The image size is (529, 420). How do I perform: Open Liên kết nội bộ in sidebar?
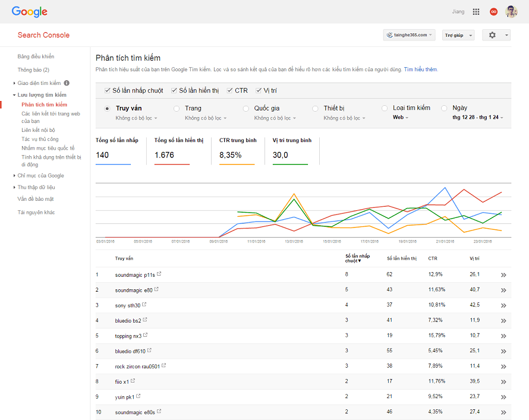[38, 130]
